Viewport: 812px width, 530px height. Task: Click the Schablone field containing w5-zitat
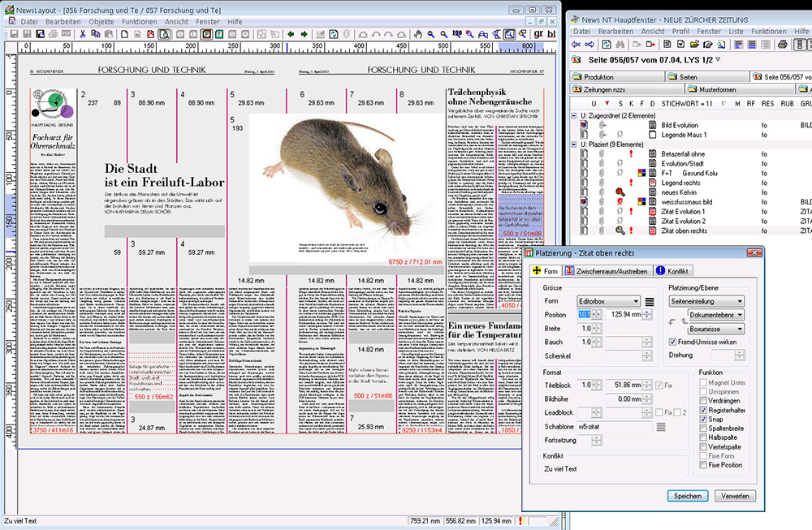coord(615,427)
